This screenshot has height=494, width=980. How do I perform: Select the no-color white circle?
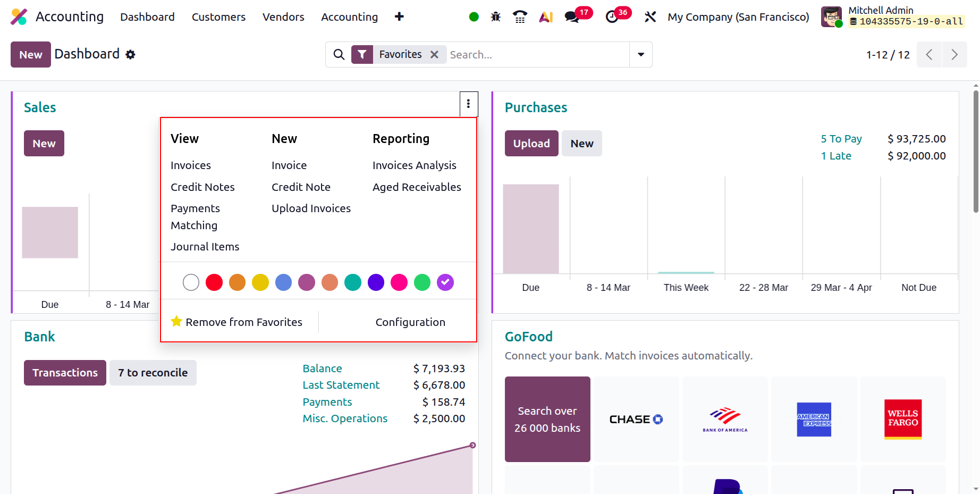coord(191,282)
